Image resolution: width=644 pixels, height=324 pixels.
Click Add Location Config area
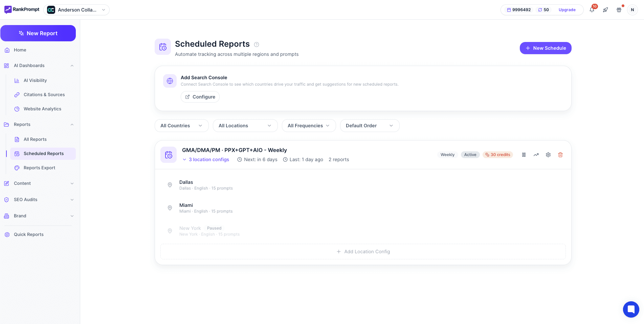click(363, 252)
